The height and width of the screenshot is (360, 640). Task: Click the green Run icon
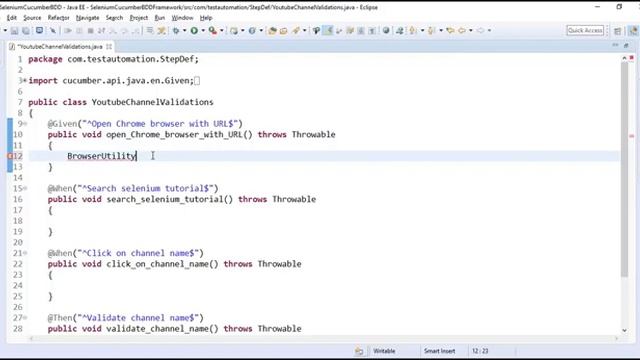coord(194,31)
